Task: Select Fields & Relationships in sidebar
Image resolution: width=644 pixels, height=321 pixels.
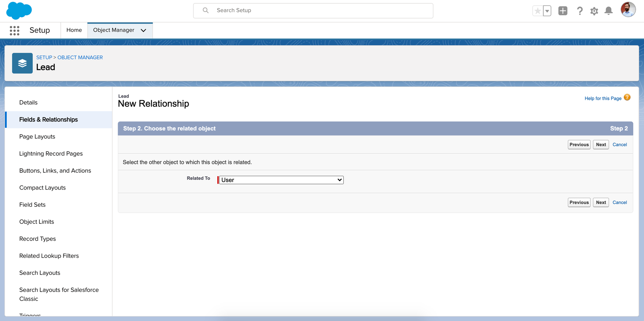Action: (58, 120)
